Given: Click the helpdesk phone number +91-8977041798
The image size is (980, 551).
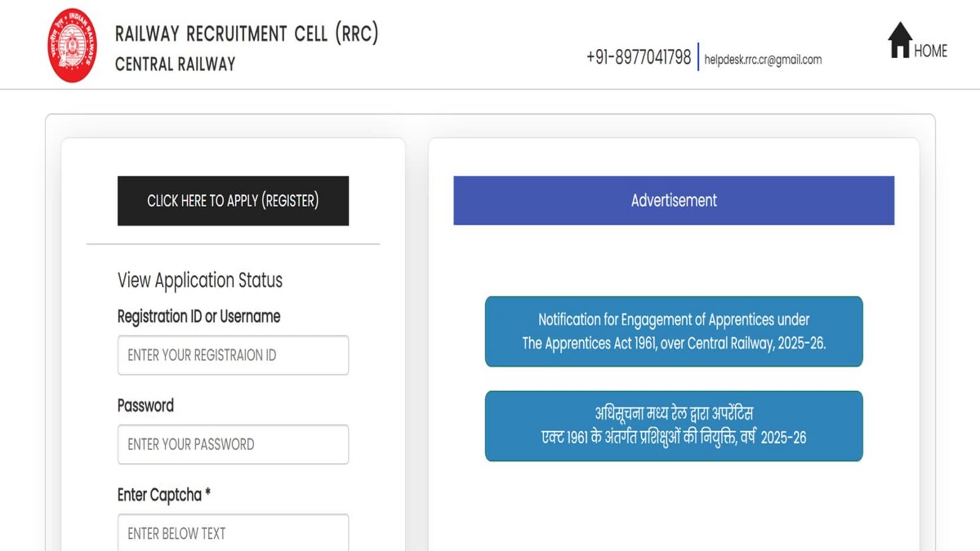Looking at the screenshot, I should (x=638, y=58).
